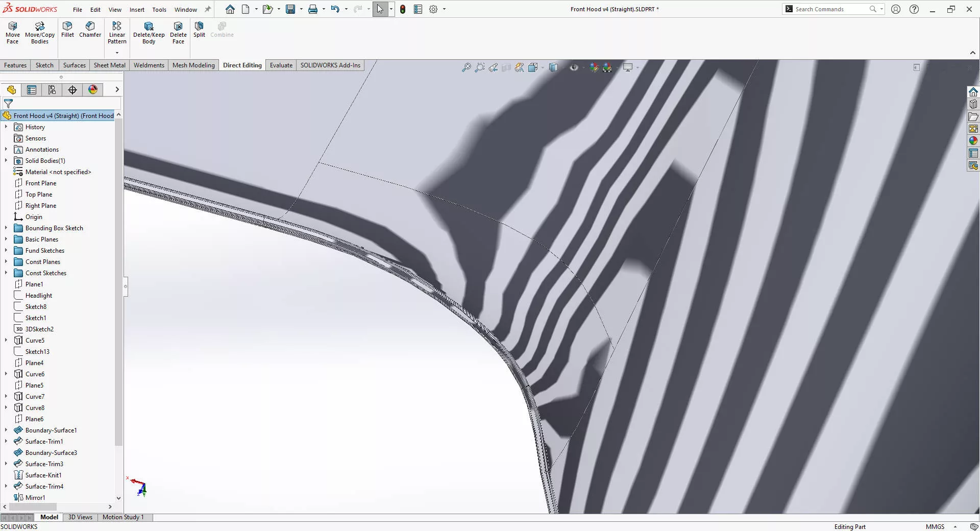The width and height of the screenshot is (980, 531).
Task: Click the Delete/Keep Body command
Action: [x=149, y=31]
